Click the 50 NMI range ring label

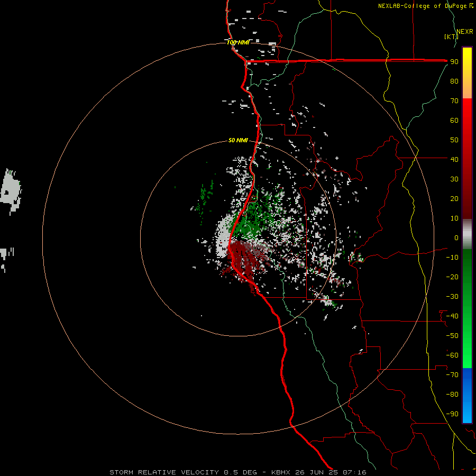point(238,140)
